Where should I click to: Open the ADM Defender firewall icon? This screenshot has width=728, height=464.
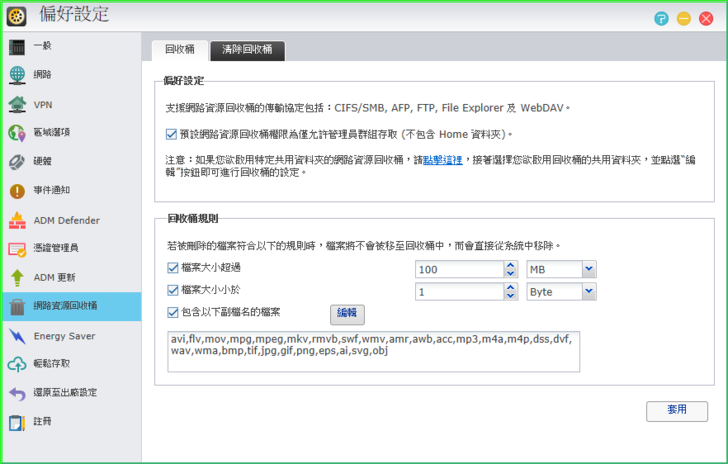click(17, 221)
